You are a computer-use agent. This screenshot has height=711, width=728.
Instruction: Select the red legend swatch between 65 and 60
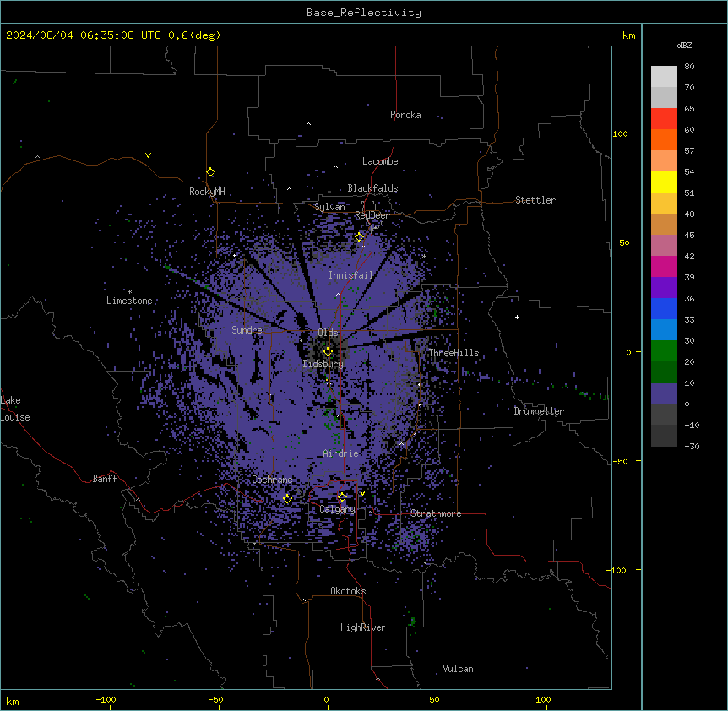664,118
